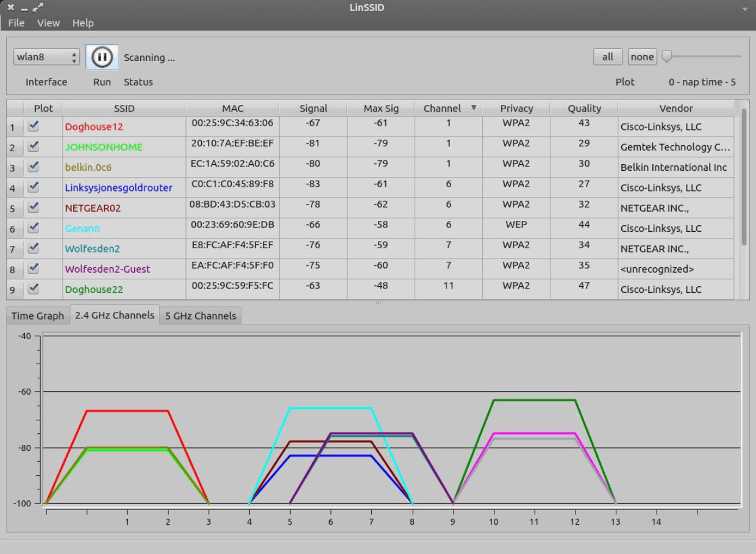Click the interface selector up arrow
This screenshot has width=756, height=554.
(74, 53)
